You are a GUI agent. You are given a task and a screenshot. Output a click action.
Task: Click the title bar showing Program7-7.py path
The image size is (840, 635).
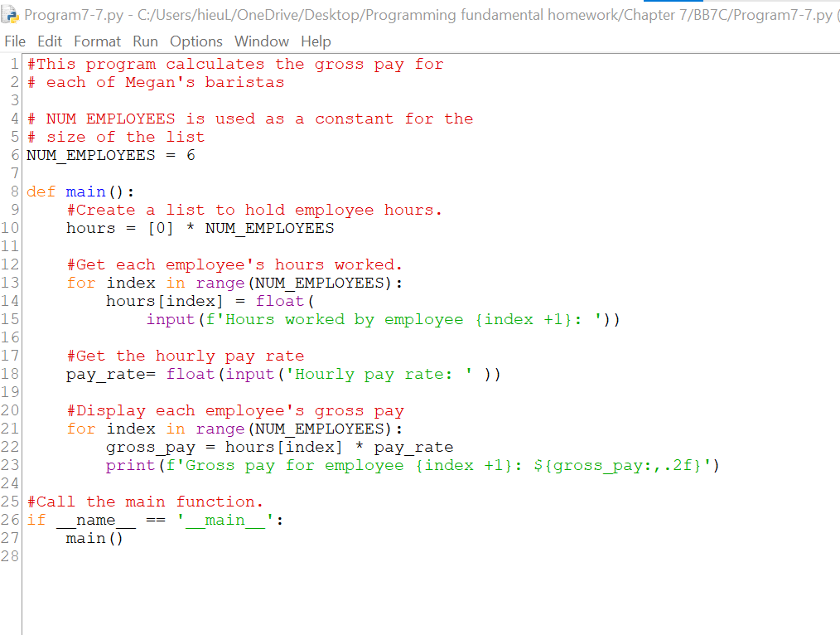click(x=331, y=13)
